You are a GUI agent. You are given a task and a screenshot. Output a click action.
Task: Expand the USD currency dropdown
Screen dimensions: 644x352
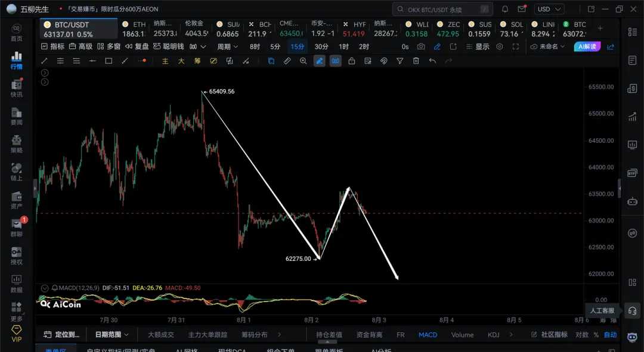(549, 9)
